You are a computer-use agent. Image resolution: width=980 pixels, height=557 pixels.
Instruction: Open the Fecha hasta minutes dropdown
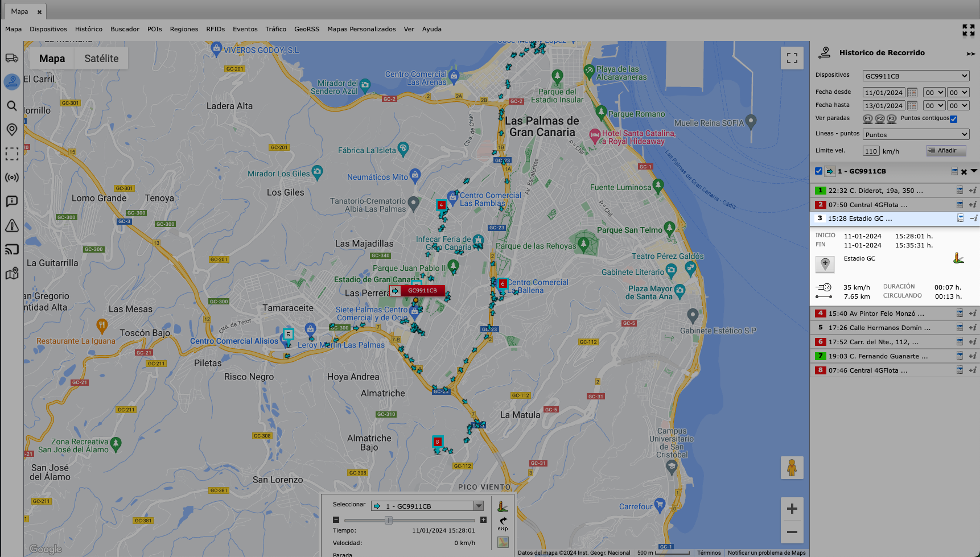click(958, 105)
